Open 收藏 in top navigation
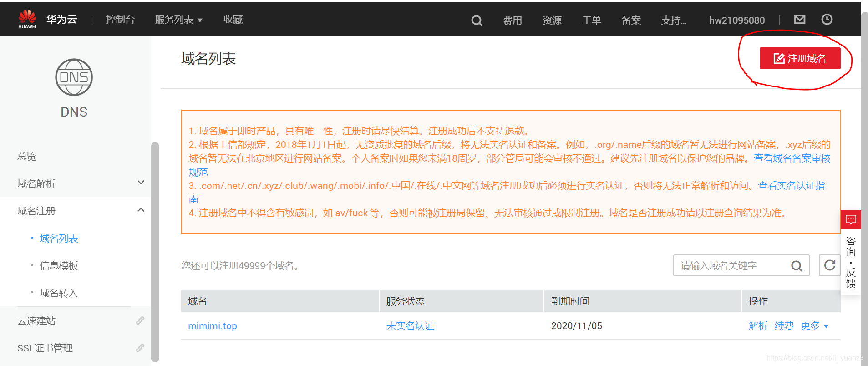This screenshot has height=366, width=868. (233, 20)
